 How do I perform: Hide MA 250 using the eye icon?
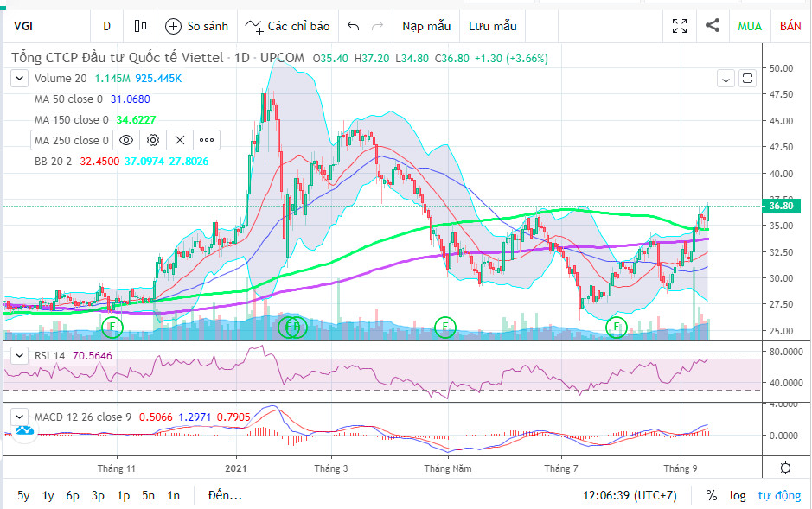point(126,140)
